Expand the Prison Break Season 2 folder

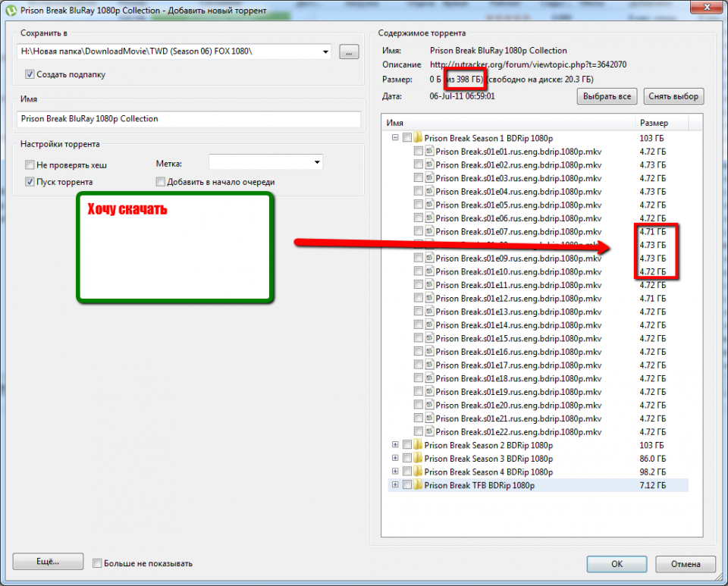[x=395, y=445]
